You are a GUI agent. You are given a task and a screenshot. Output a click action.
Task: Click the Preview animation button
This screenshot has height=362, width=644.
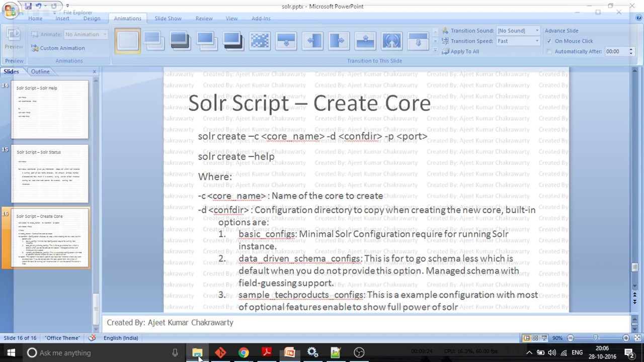coord(14,39)
